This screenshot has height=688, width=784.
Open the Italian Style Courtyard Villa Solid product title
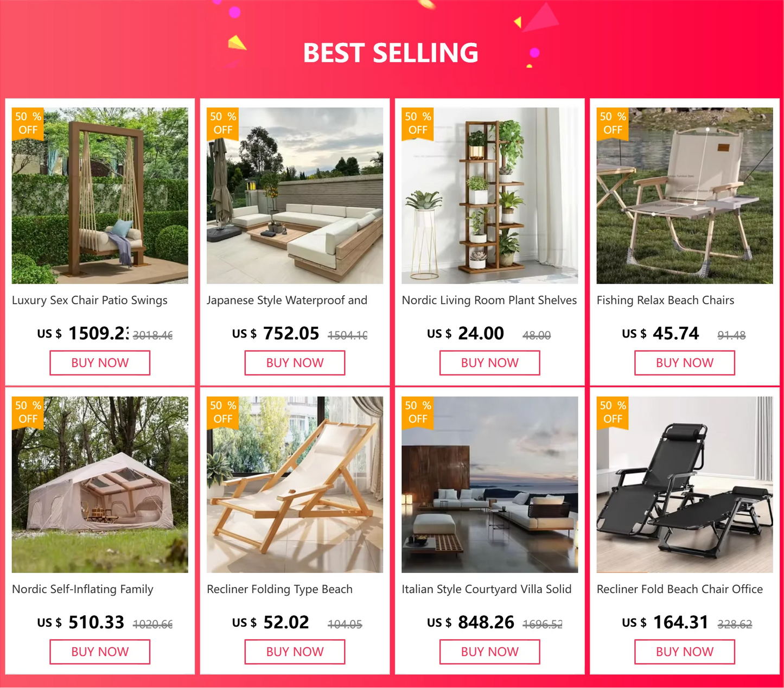click(x=486, y=589)
